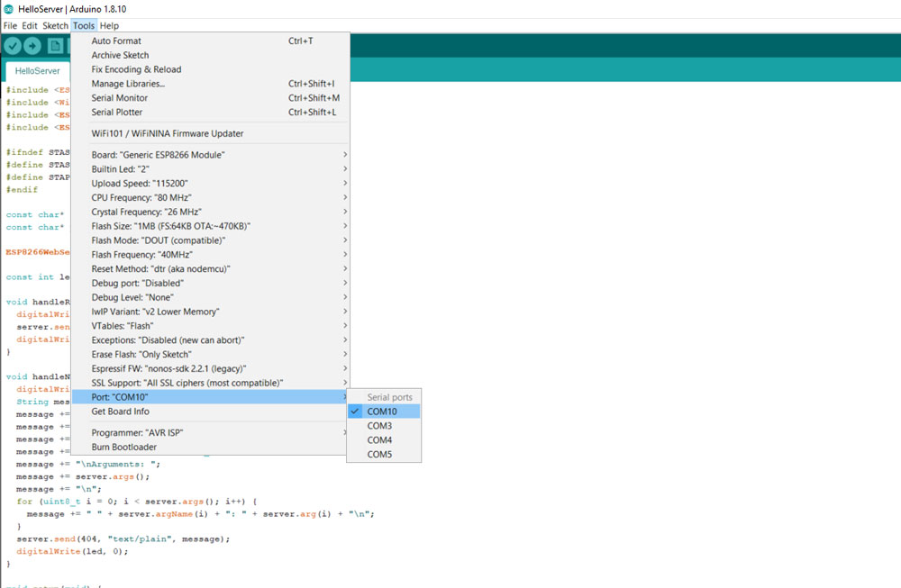Click the Verify checkmark toolbar icon
This screenshot has width=901, height=588.
pos(13,45)
